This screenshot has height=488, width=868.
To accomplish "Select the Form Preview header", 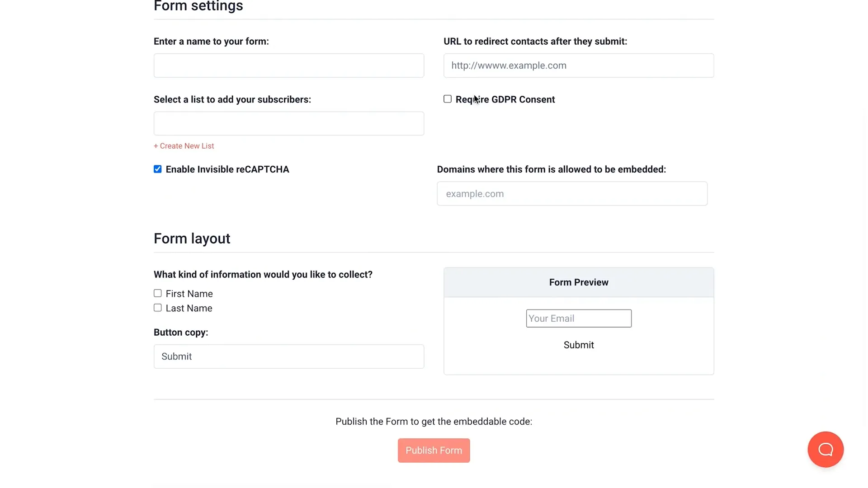I will coord(579,282).
